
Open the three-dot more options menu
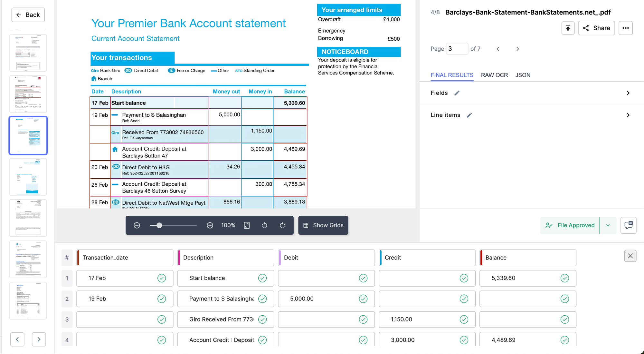(x=626, y=28)
